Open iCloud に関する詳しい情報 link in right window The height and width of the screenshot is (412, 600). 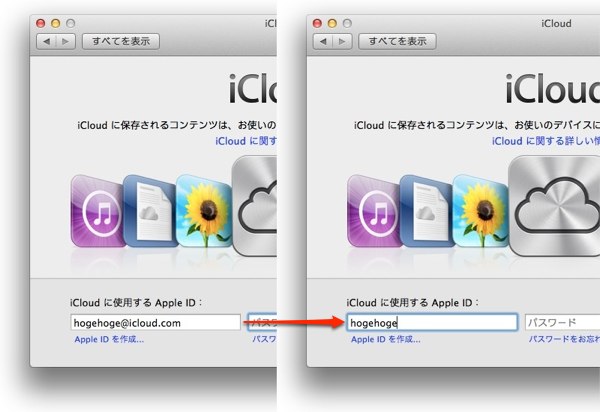coord(546,141)
